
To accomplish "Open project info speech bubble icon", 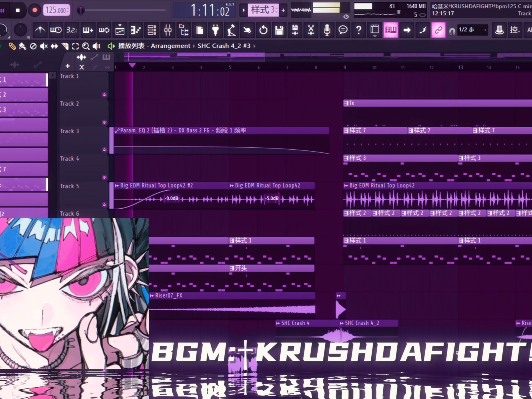I will (x=343, y=30).
